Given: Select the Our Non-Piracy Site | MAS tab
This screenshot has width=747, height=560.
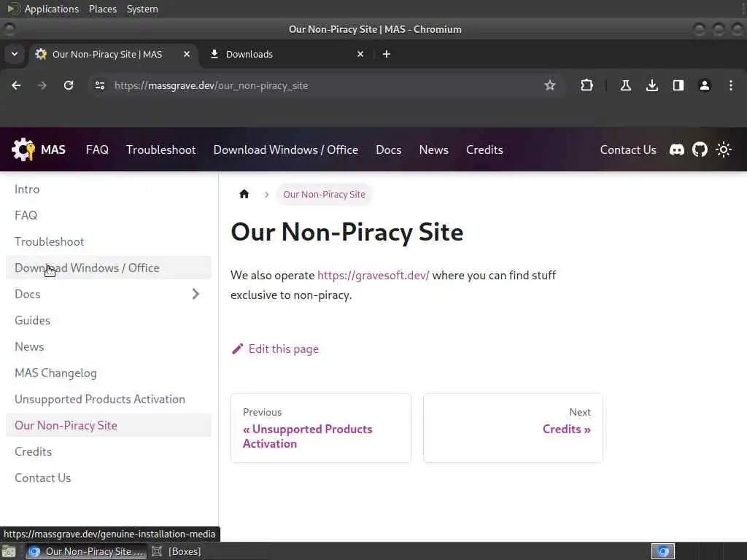Looking at the screenshot, I should pos(113,54).
